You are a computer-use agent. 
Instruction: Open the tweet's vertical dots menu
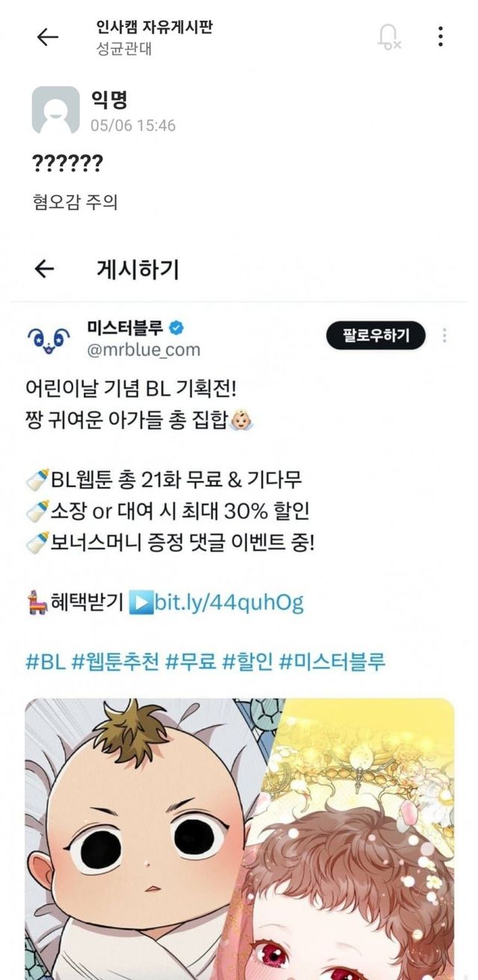(444, 335)
